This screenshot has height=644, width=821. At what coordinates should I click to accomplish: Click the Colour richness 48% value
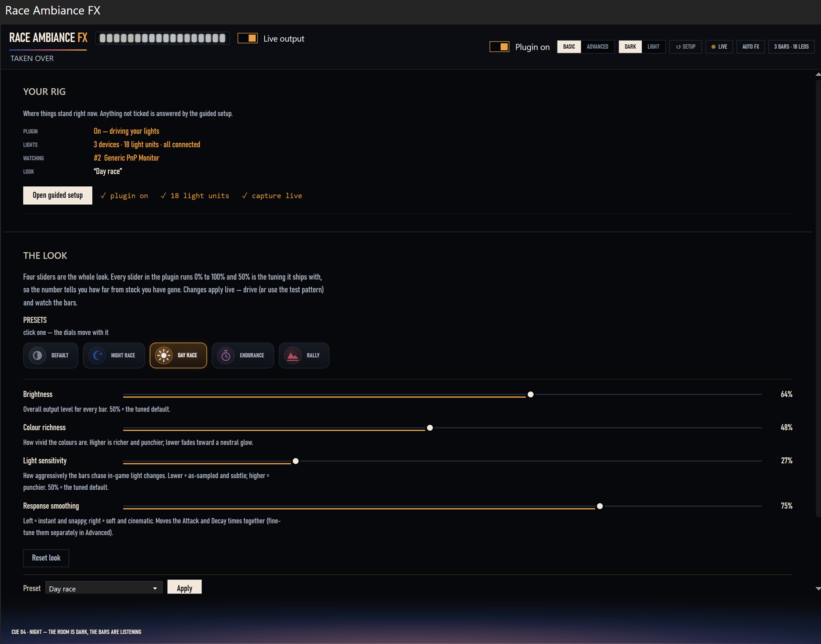pyautogui.click(x=786, y=427)
